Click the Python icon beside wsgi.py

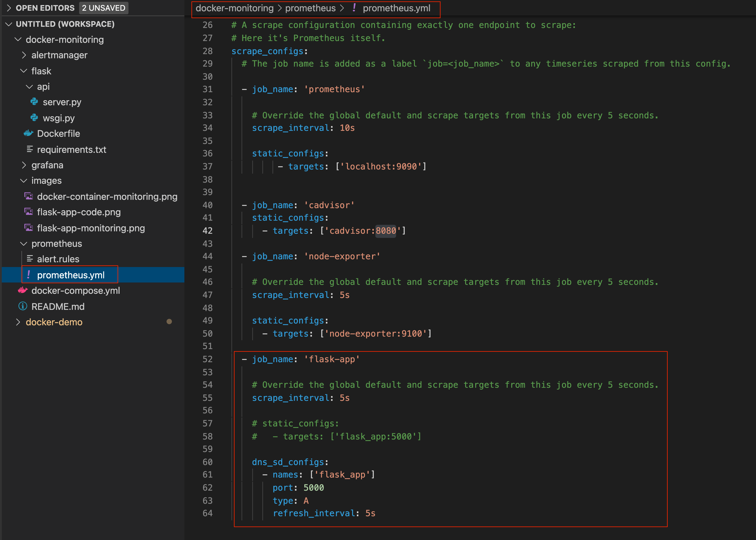click(x=34, y=118)
